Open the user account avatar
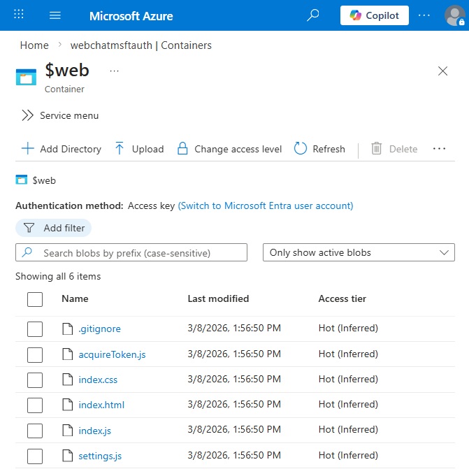 (x=454, y=15)
